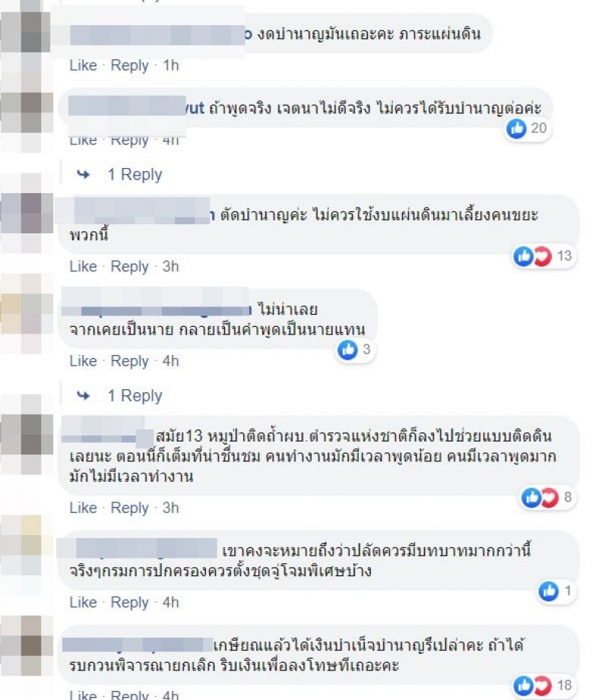Expand the first '1 Reply' thread
The height and width of the screenshot is (700, 608).
click(135, 174)
